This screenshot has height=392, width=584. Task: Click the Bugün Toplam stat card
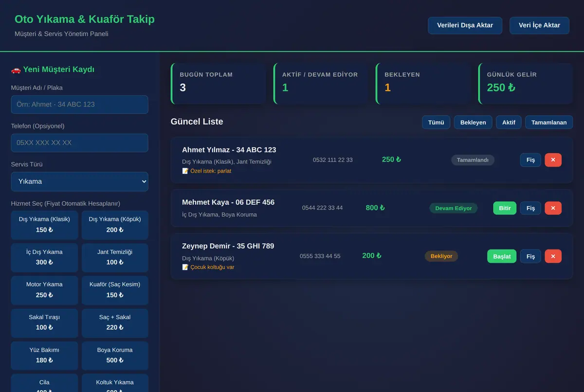tap(218, 83)
